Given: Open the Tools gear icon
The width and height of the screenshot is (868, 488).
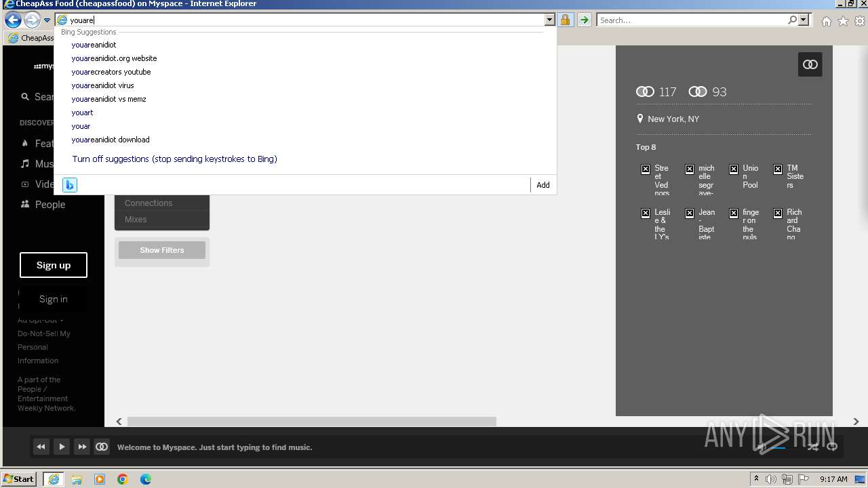Looking at the screenshot, I should (x=860, y=21).
